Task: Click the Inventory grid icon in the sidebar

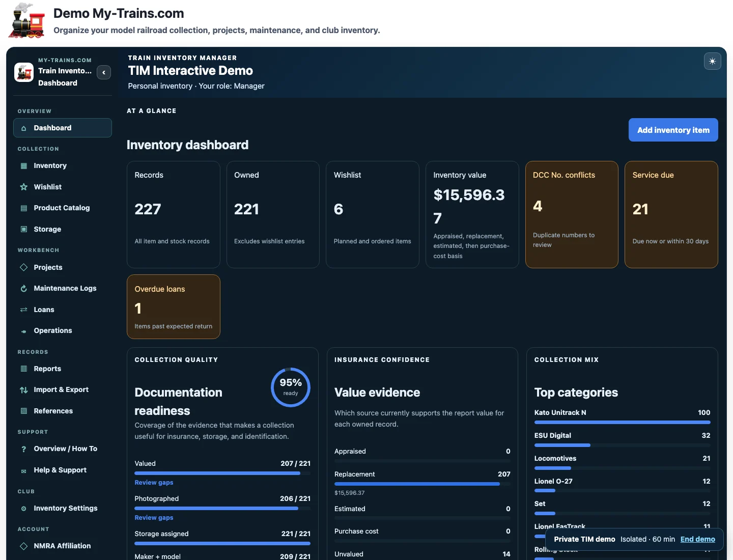Action: click(x=23, y=165)
